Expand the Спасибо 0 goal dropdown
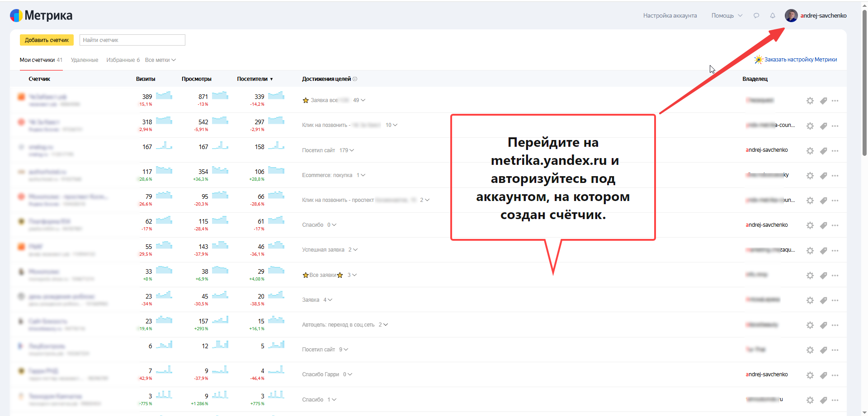 pos(332,225)
